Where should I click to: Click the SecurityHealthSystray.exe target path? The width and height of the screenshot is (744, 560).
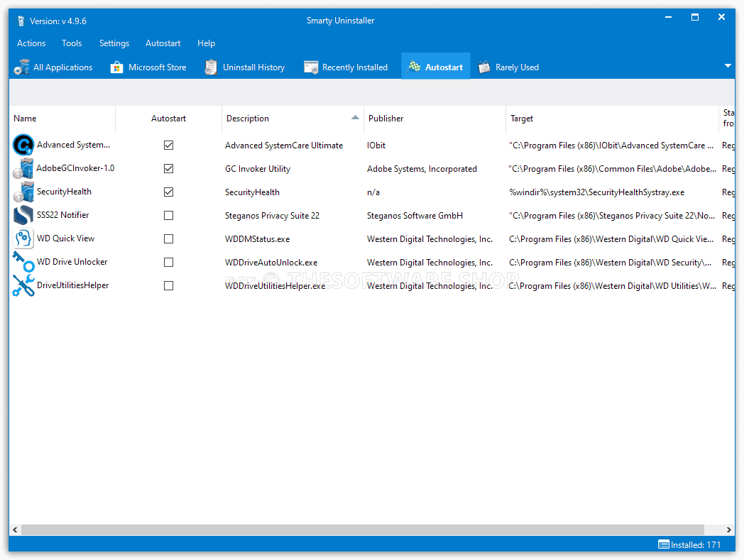pyautogui.click(x=596, y=192)
